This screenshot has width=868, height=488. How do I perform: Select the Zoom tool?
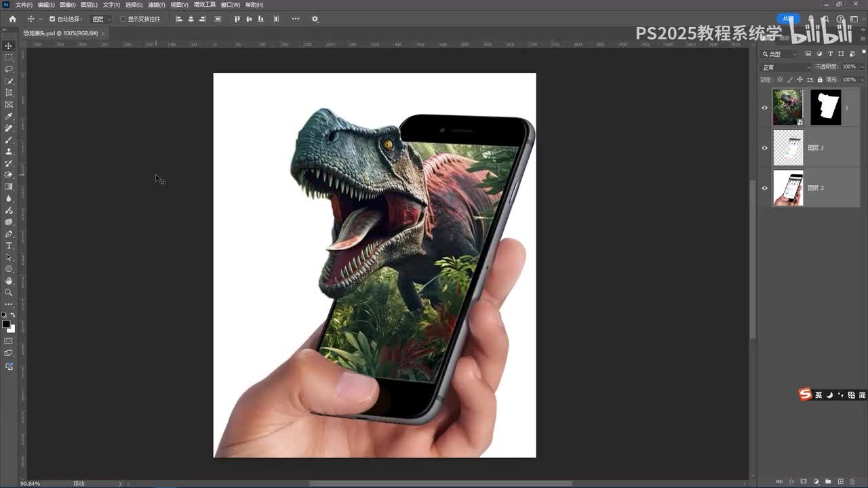point(9,293)
